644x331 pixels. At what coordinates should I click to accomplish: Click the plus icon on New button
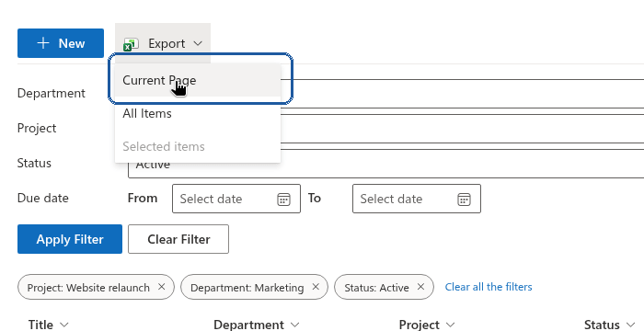point(43,43)
